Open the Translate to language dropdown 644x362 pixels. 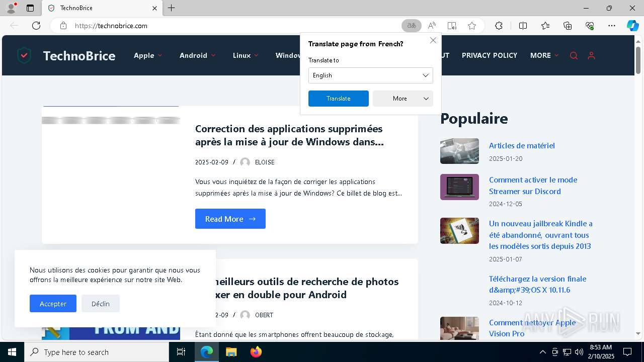tap(371, 75)
